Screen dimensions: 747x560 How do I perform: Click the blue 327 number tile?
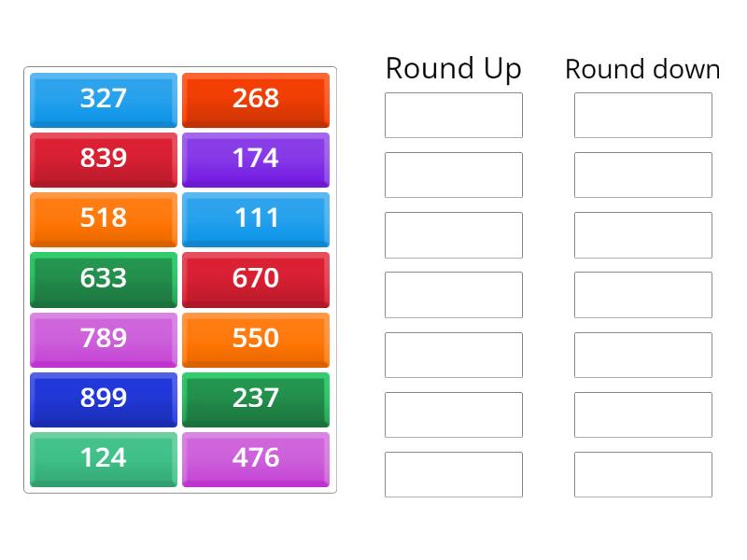coord(104,99)
